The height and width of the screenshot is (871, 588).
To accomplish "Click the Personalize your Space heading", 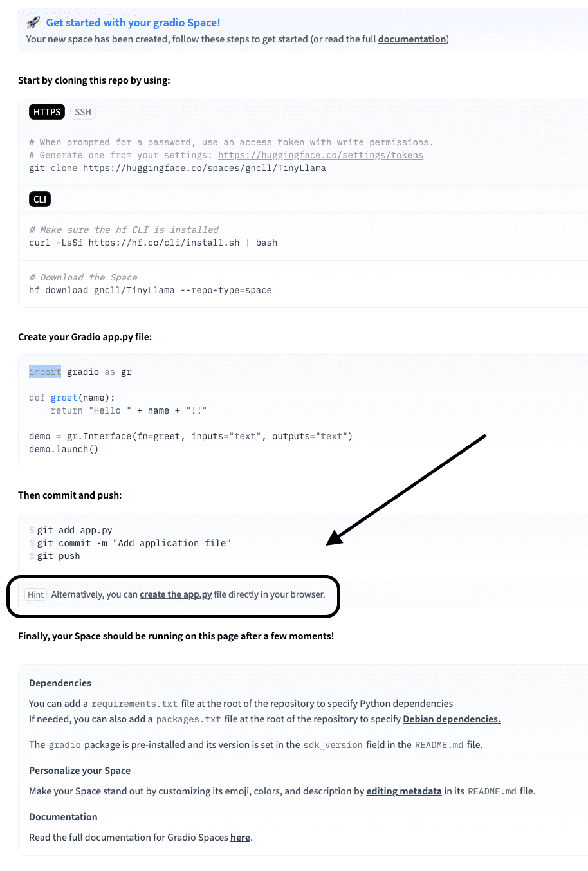I will (79, 770).
